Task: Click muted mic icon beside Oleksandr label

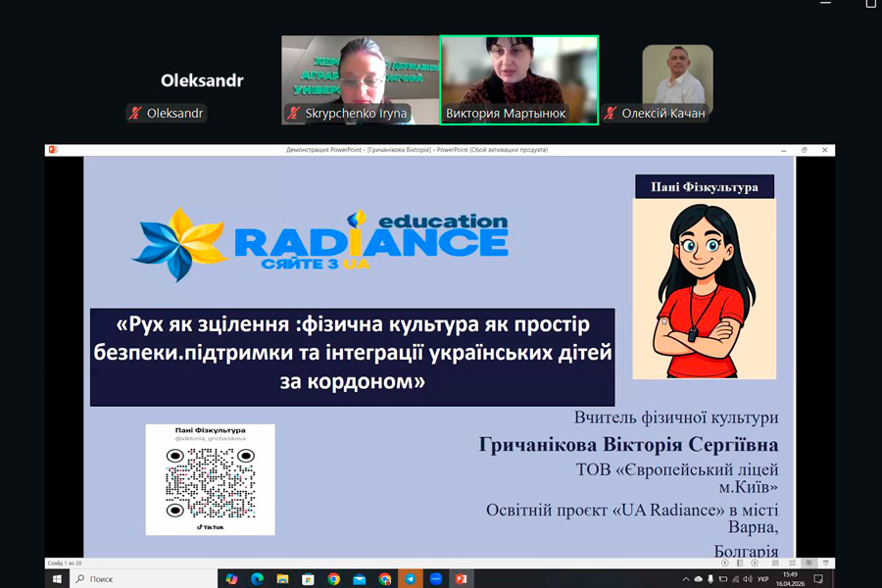Action: pyautogui.click(x=135, y=113)
